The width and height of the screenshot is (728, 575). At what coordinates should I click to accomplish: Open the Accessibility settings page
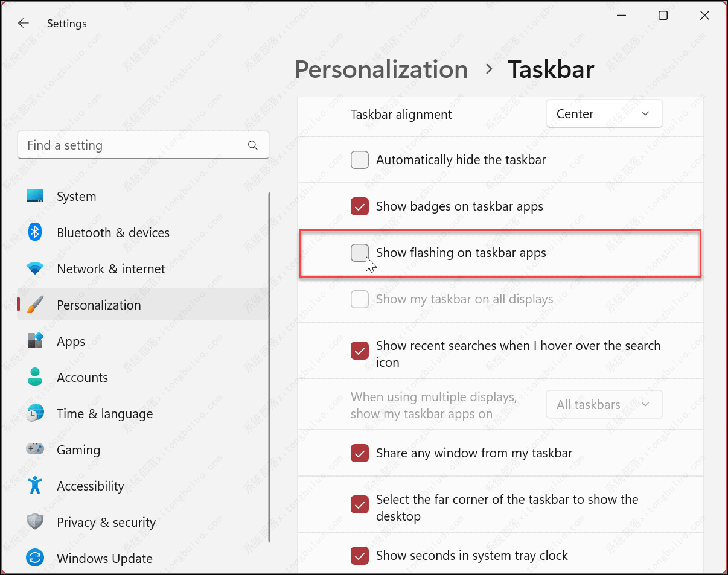click(90, 486)
